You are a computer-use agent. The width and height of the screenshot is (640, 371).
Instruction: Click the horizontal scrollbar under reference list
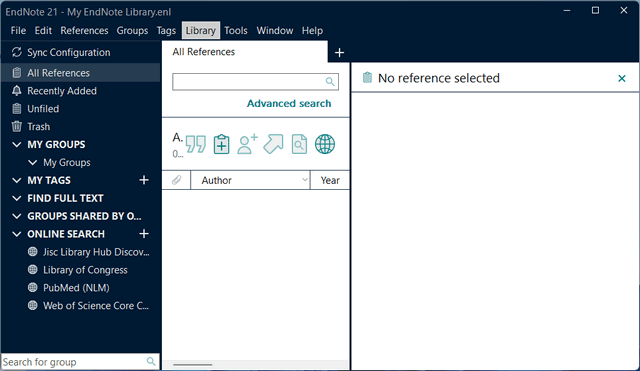pyautogui.click(x=193, y=364)
